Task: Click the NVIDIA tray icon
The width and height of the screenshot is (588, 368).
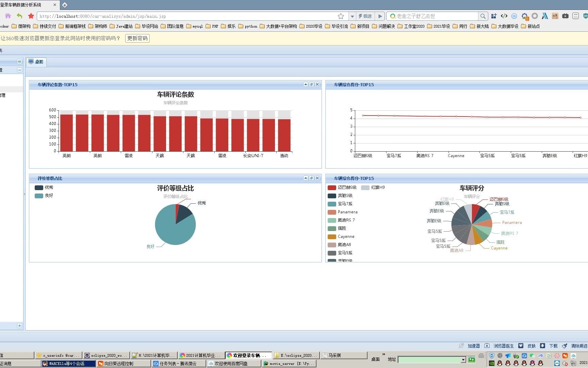Action: (x=492, y=364)
